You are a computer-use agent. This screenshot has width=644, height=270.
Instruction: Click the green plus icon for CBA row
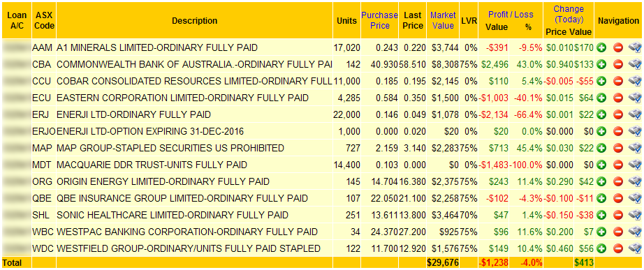coord(601,64)
